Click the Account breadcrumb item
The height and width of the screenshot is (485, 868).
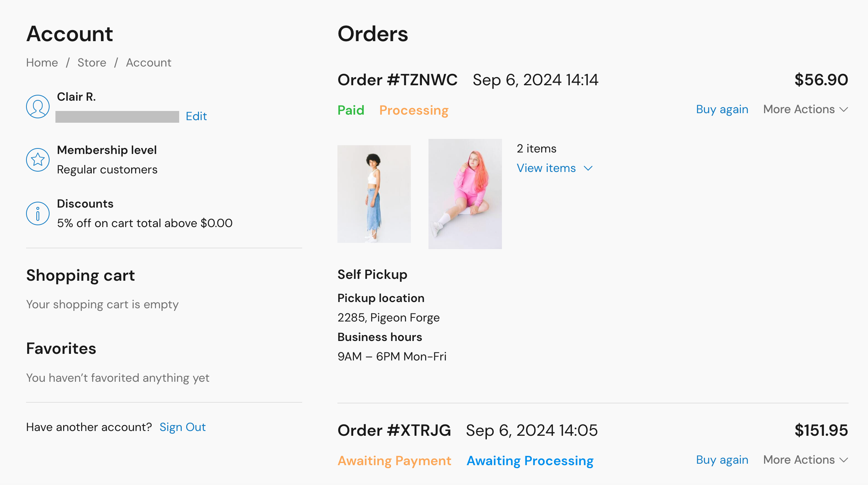(x=148, y=63)
